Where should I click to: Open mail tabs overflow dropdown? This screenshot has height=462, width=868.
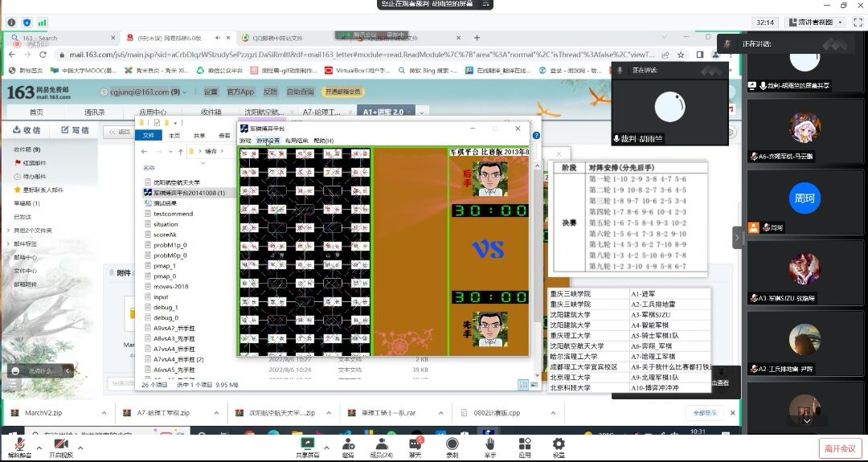[421, 112]
